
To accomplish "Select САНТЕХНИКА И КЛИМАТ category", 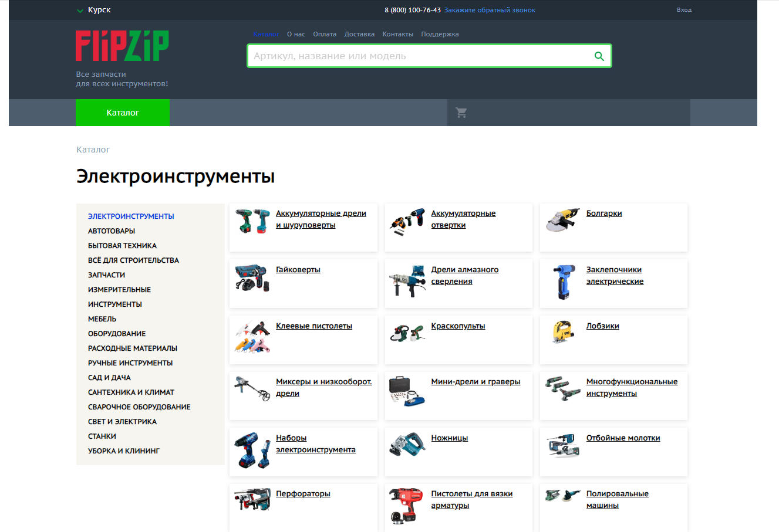I will (131, 392).
